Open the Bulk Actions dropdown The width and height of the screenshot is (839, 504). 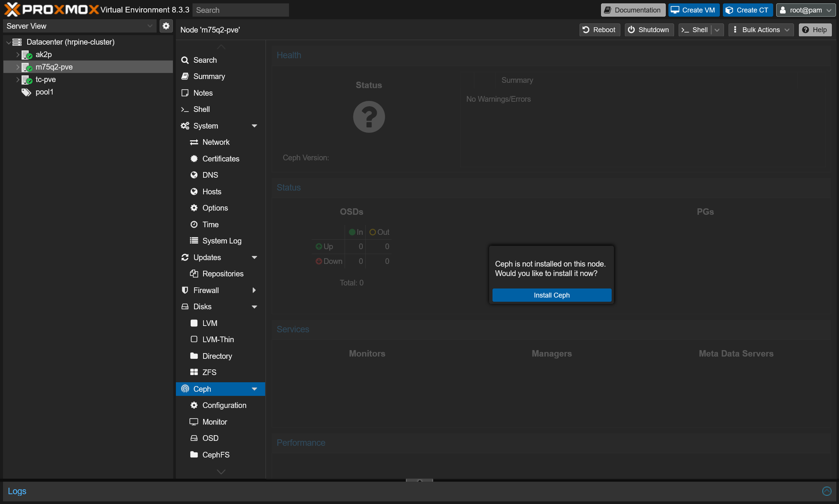click(761, 30)
